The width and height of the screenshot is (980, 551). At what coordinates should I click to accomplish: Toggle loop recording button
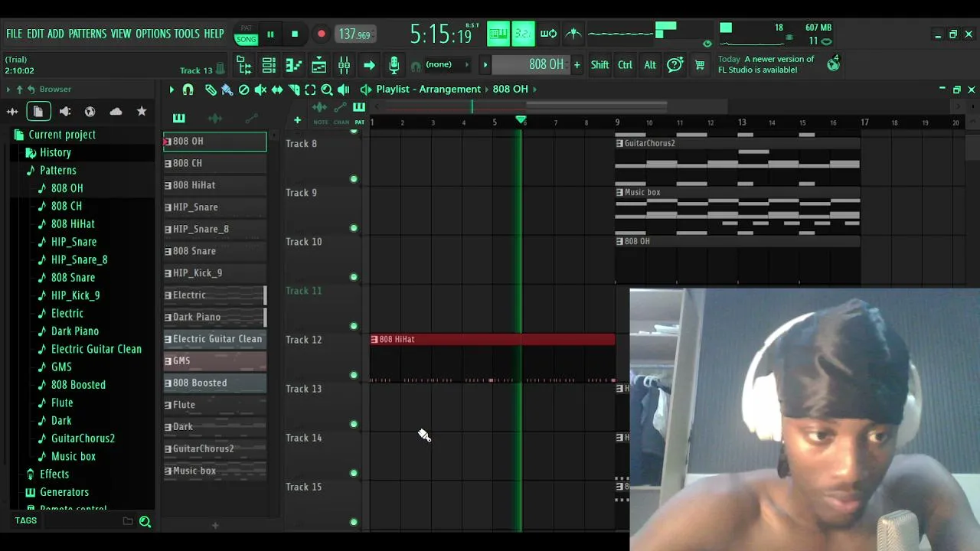tap(548, 34)
